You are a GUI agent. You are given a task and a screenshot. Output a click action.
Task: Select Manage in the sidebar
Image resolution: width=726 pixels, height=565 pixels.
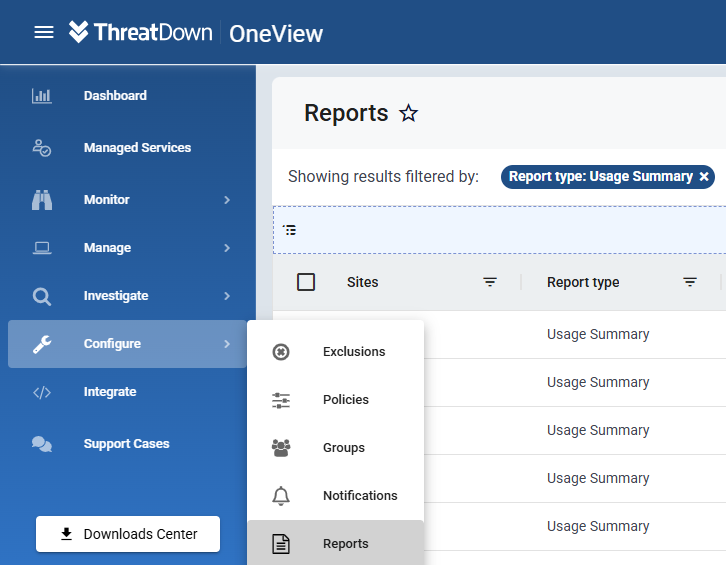tap(128, 248)
